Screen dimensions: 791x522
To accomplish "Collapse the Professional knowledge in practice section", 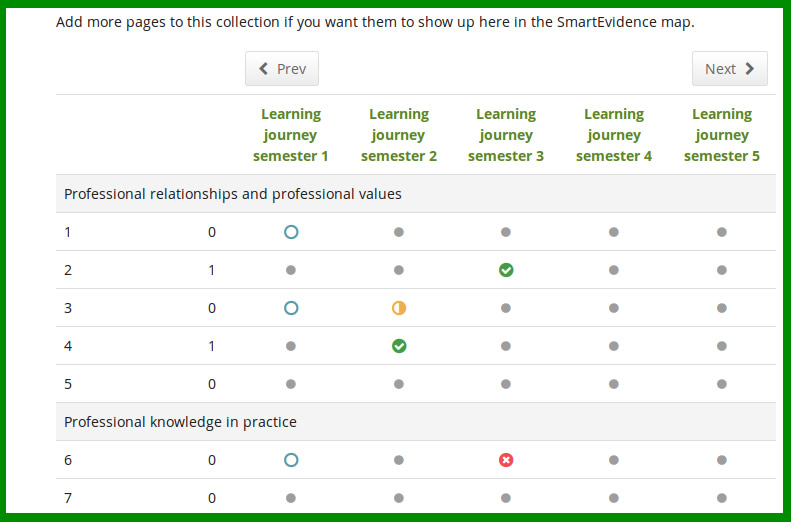I will 416,422.
